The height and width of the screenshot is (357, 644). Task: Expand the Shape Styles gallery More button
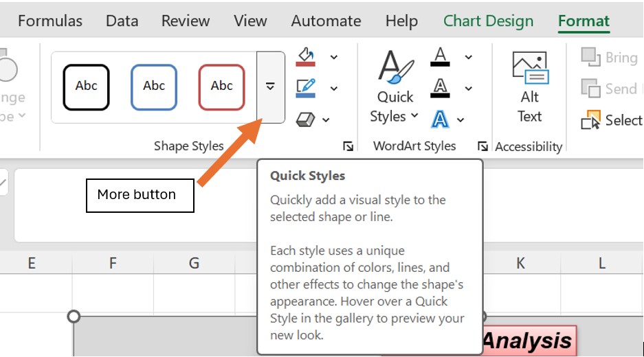tap(270, 87)
